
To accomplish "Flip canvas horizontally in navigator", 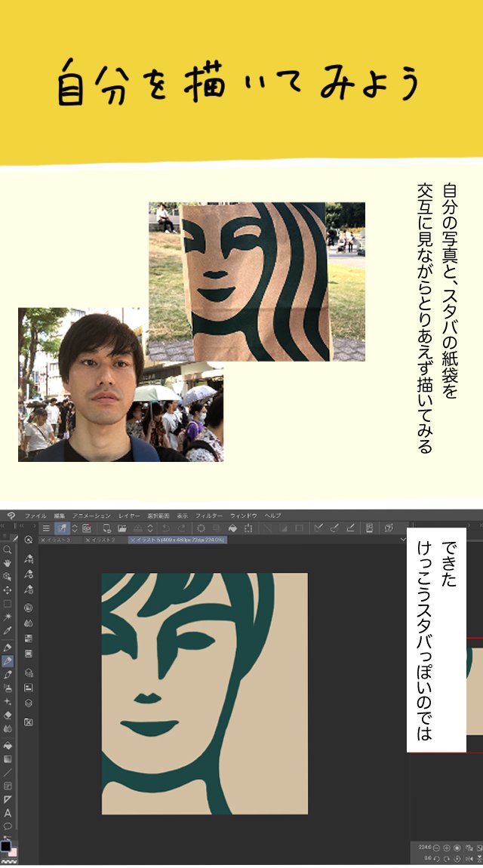I will 470,858.
